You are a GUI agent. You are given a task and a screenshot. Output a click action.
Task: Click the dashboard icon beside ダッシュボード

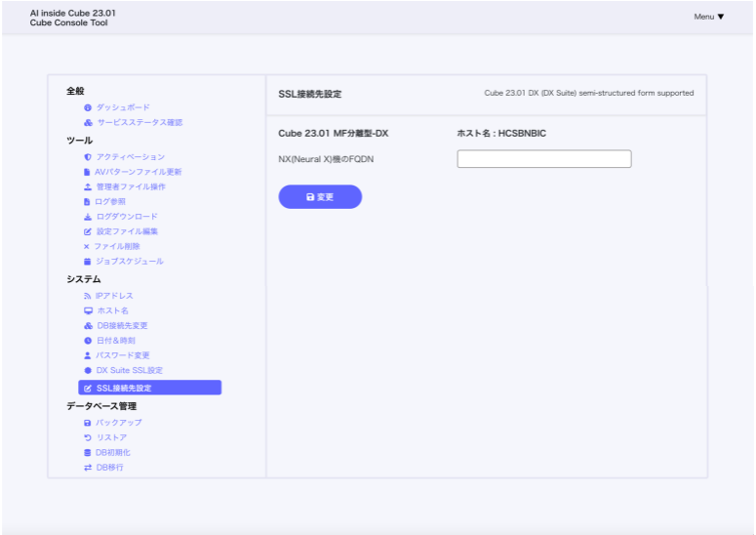88,107
